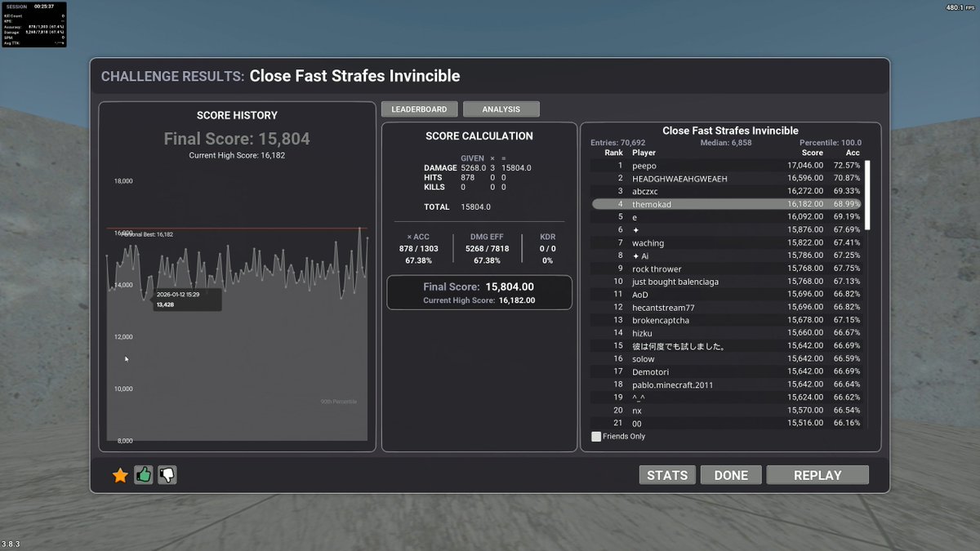The image size is (980, 551).
Task: Click the Score column header
Action: click(812, 153)
